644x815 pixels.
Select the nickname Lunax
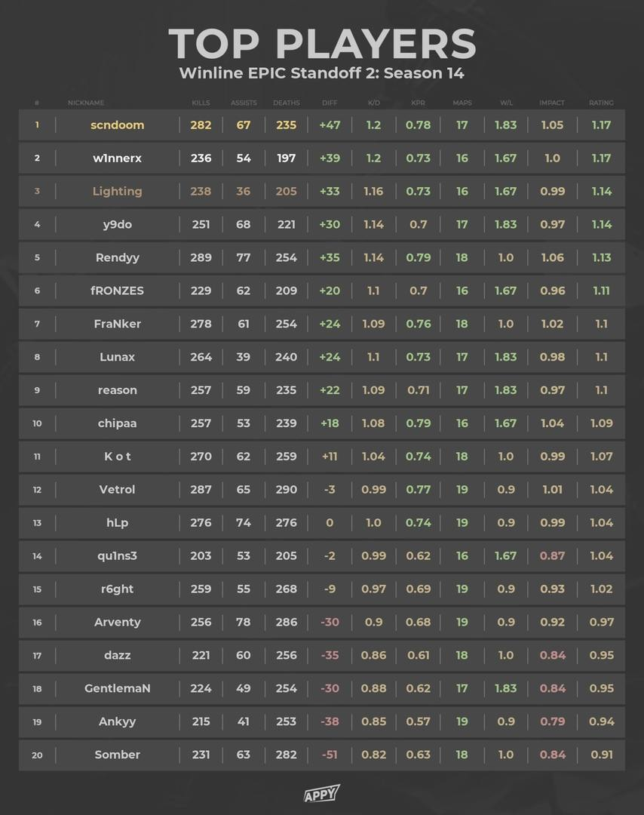click(x=118, y=357)
